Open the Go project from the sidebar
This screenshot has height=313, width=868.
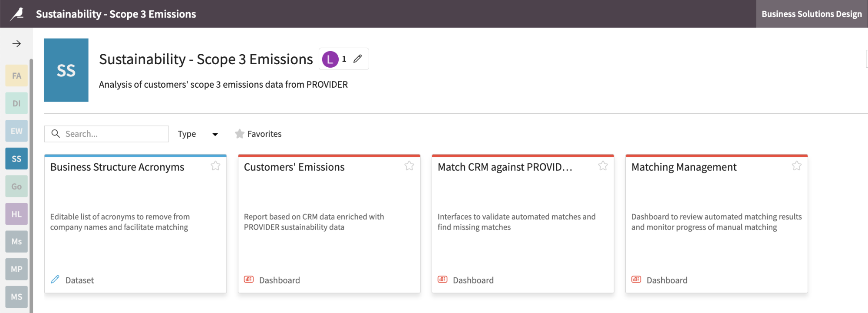point(16,186)
